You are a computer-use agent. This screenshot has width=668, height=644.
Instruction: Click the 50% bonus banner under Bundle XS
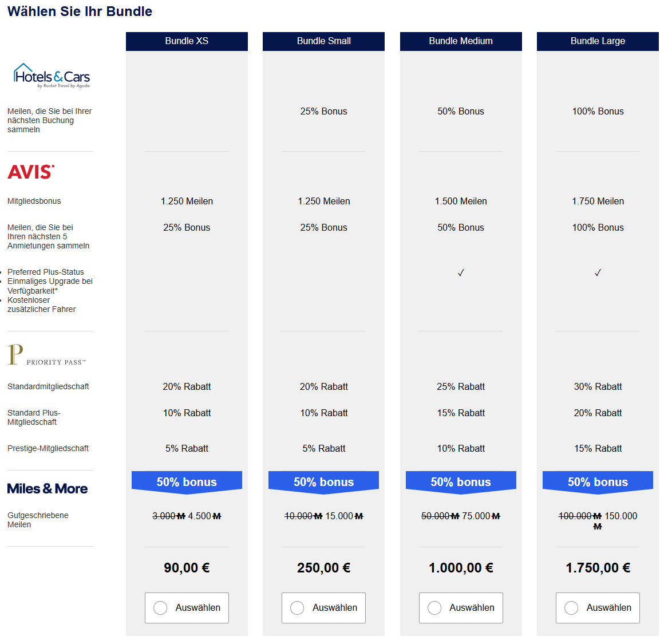click(187, 482)
